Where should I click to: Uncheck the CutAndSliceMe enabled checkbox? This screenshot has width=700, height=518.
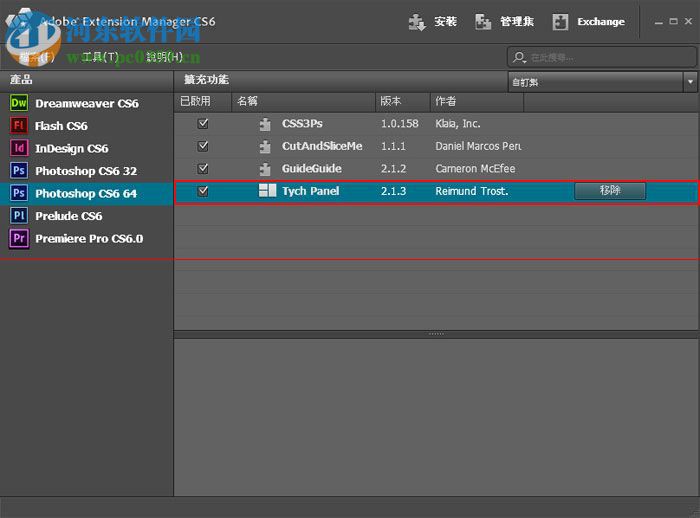(x=203, y=146)
